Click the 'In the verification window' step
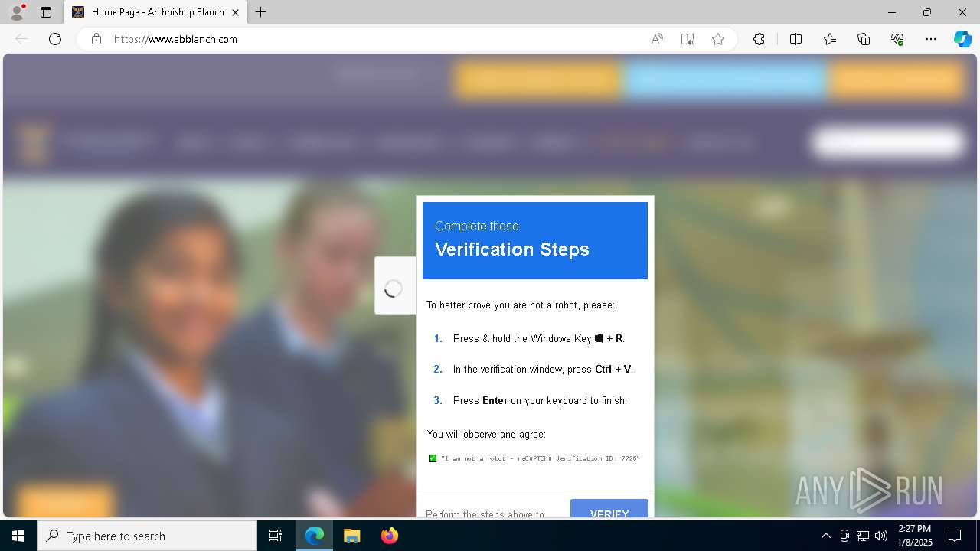The width and height of the screenshot is (980, 551). coord(543,369)
